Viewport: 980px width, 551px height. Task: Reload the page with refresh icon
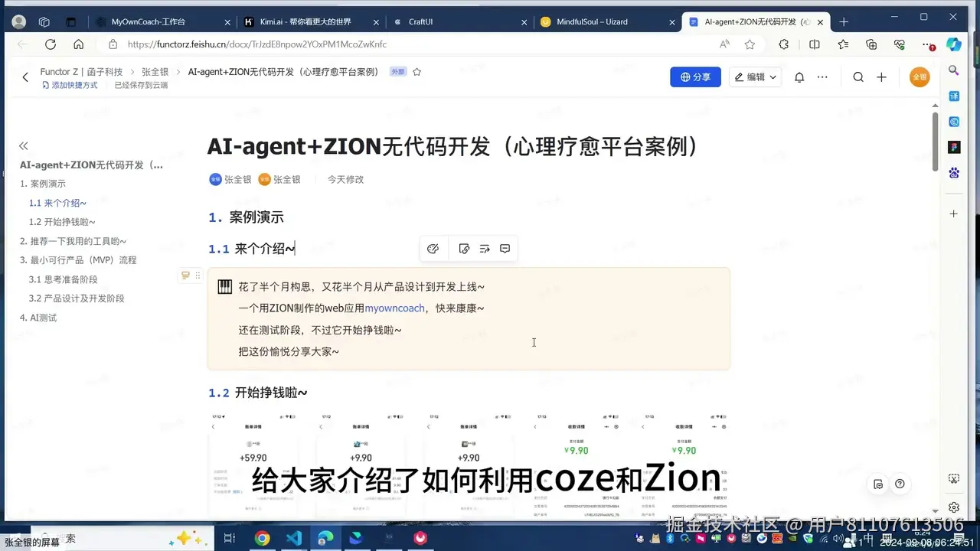click(51, 44)
